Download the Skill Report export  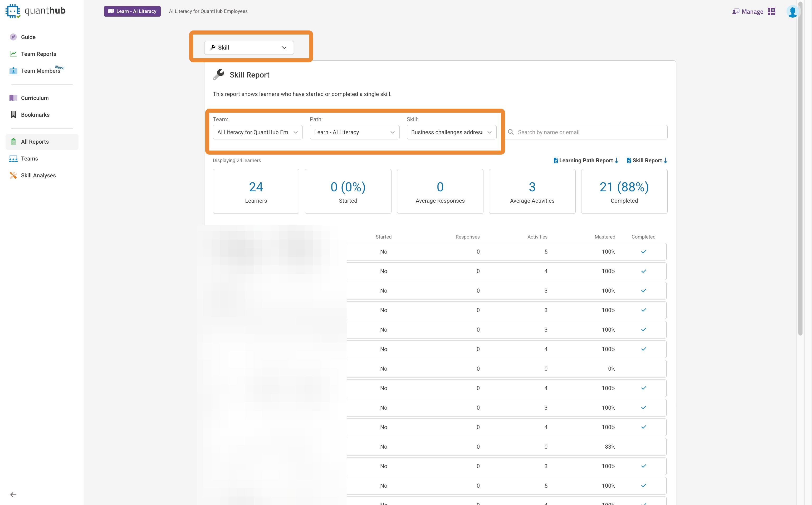pos(647,161)
